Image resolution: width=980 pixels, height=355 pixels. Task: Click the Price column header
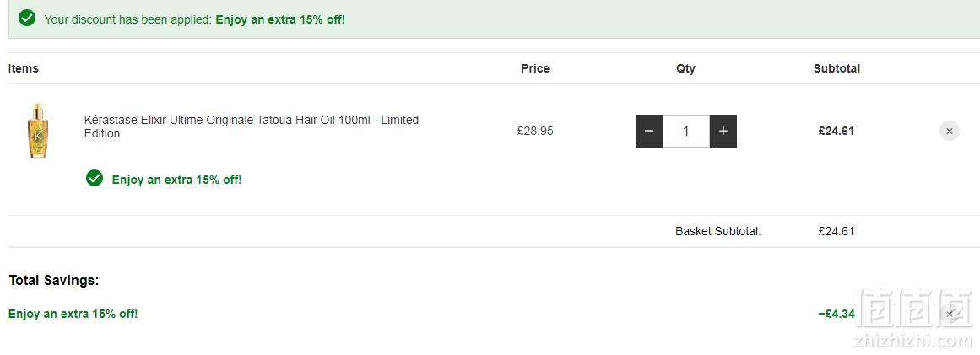click(535, 68)
